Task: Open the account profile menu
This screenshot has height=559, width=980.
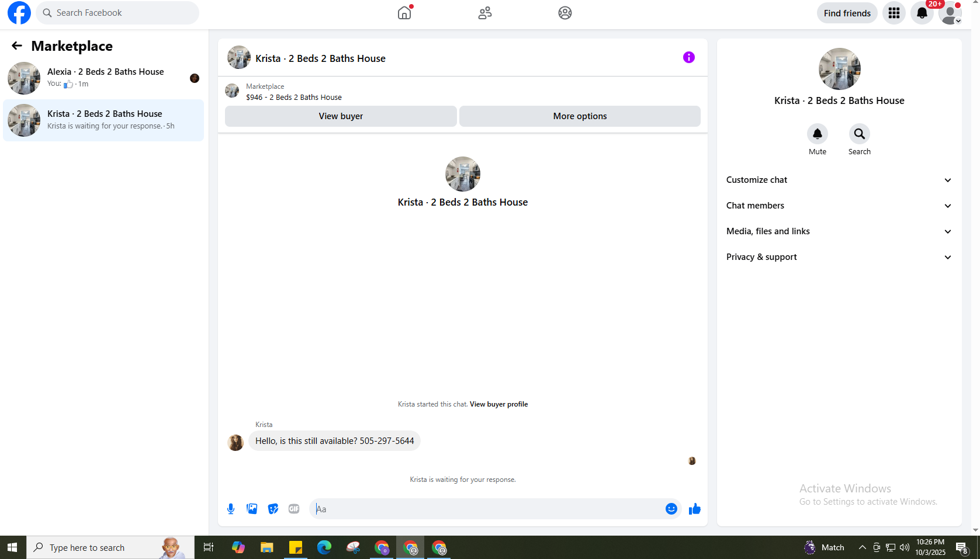Action: pyautogui.click(x=950, y=13)
